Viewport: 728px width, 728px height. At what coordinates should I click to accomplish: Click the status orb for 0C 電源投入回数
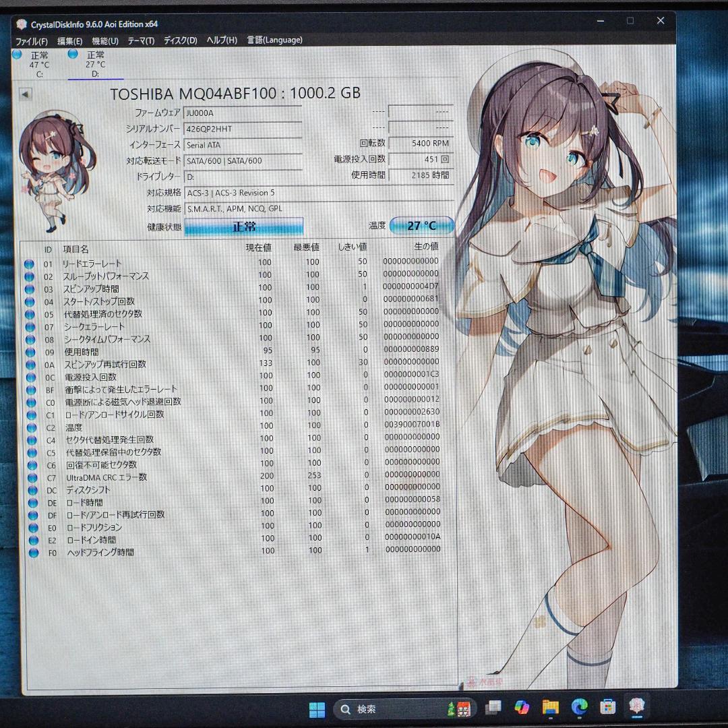(31, 377)
